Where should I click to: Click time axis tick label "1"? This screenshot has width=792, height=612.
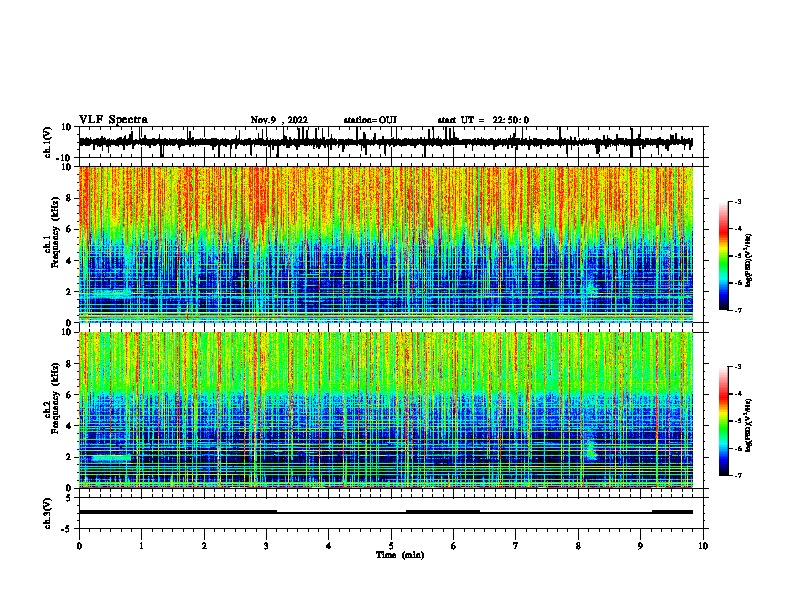tap(142, 546)
